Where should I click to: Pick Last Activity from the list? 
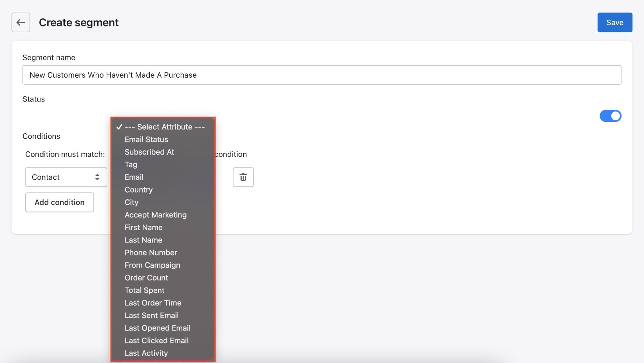point(163,353)
